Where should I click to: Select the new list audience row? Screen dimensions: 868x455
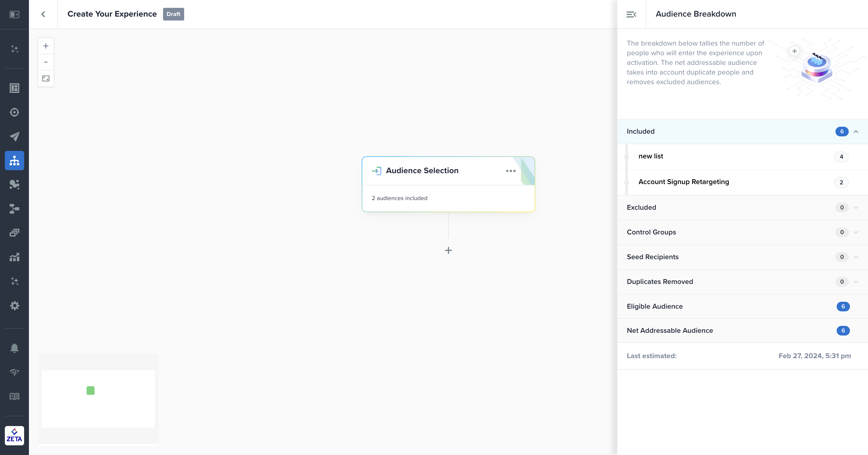[651, 156]
